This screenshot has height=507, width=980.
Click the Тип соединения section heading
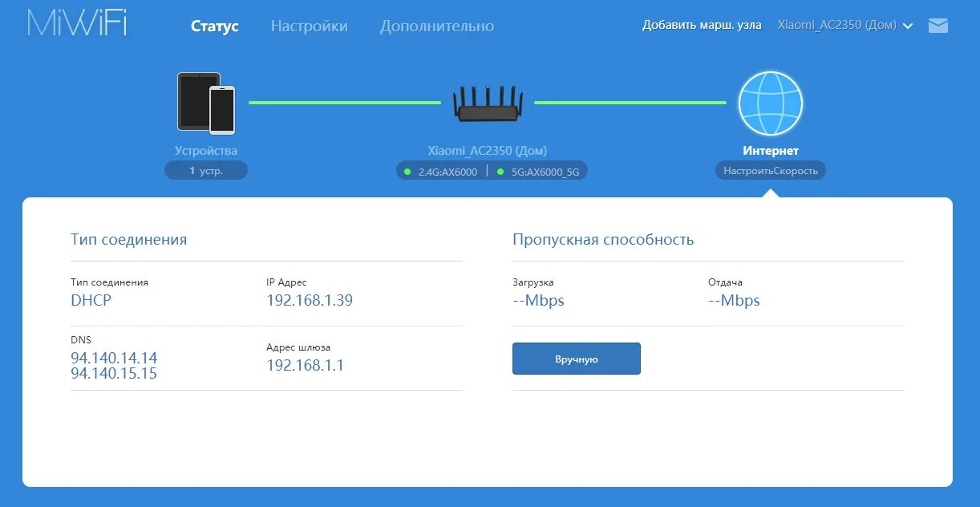click(x=128, y=240)
